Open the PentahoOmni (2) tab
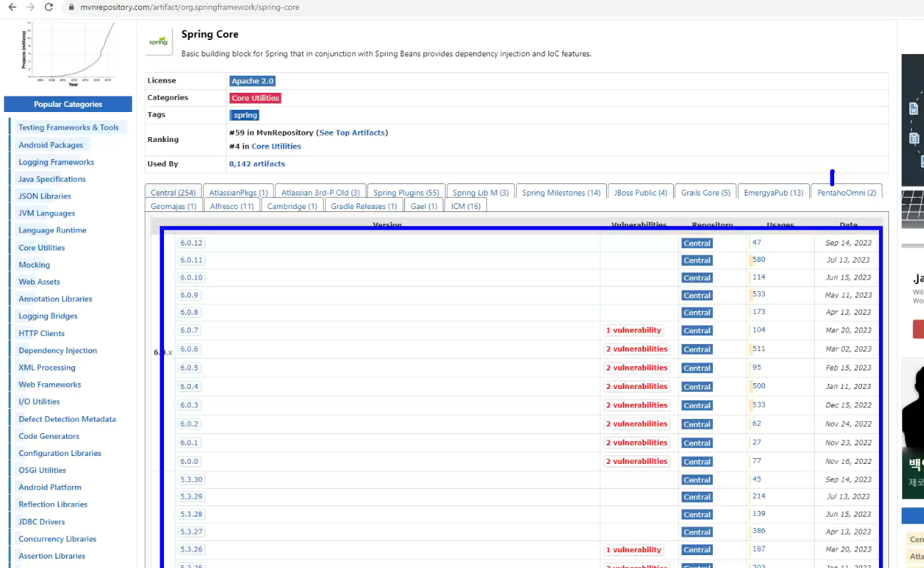Viewport: 924px width, 568px height. tap(847, 193)
